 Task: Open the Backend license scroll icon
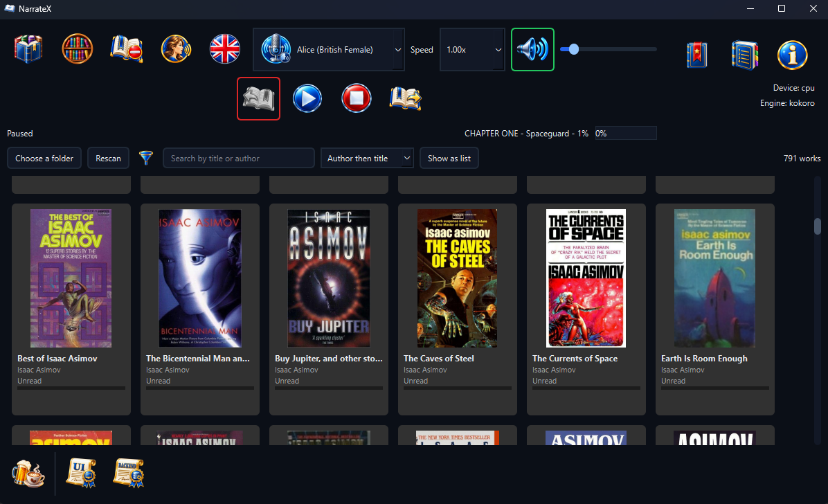click(x=128, y=473)
